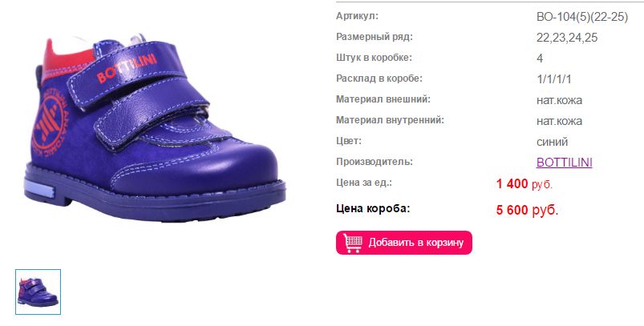This screenshot has width=644, height=326.
Task: Click the light blue heel tab on sole
Action: point(39,188)
